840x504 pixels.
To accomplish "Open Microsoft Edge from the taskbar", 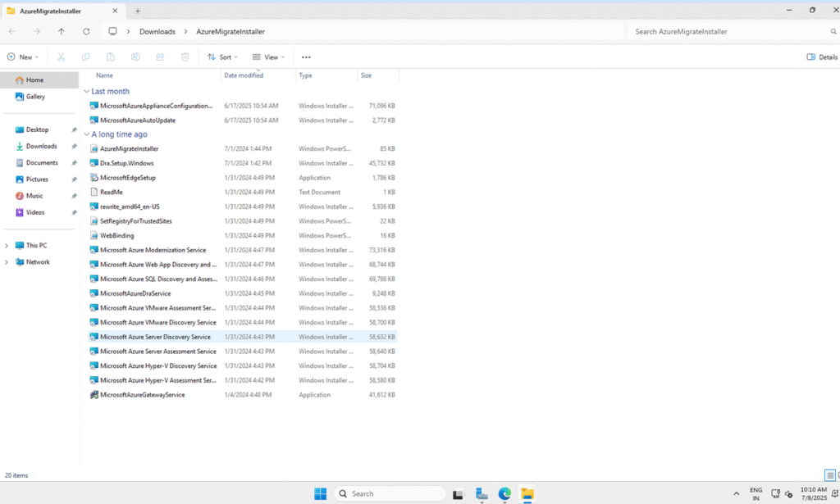I will coord(504,494).
